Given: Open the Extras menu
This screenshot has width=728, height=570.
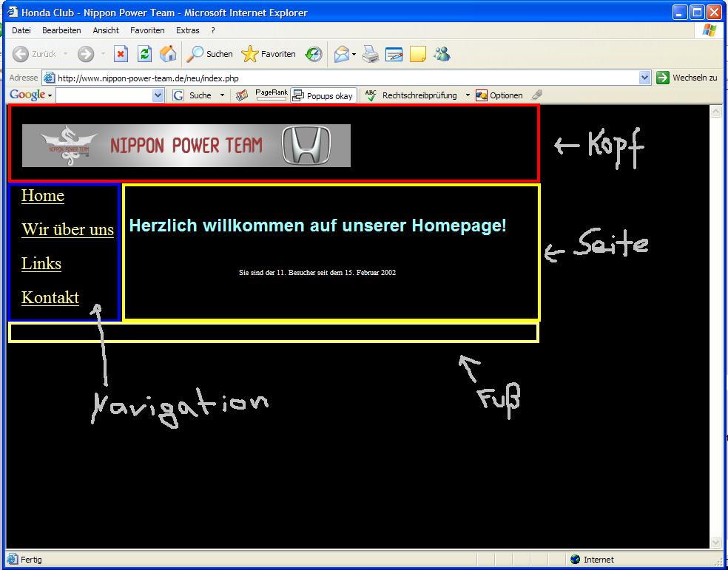Looking at the screenshot, I should [x=187, y=30].
